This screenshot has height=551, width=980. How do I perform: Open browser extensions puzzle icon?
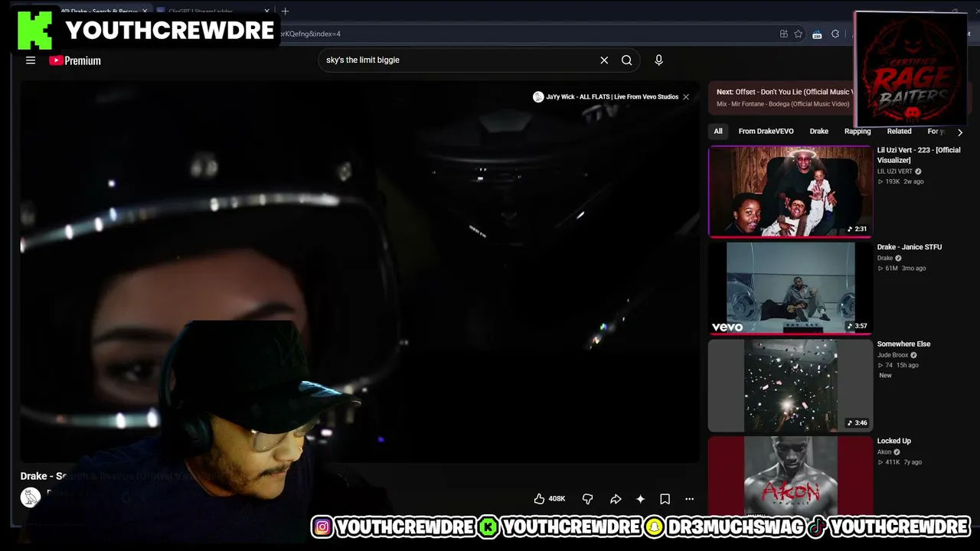tap(835, 34)
